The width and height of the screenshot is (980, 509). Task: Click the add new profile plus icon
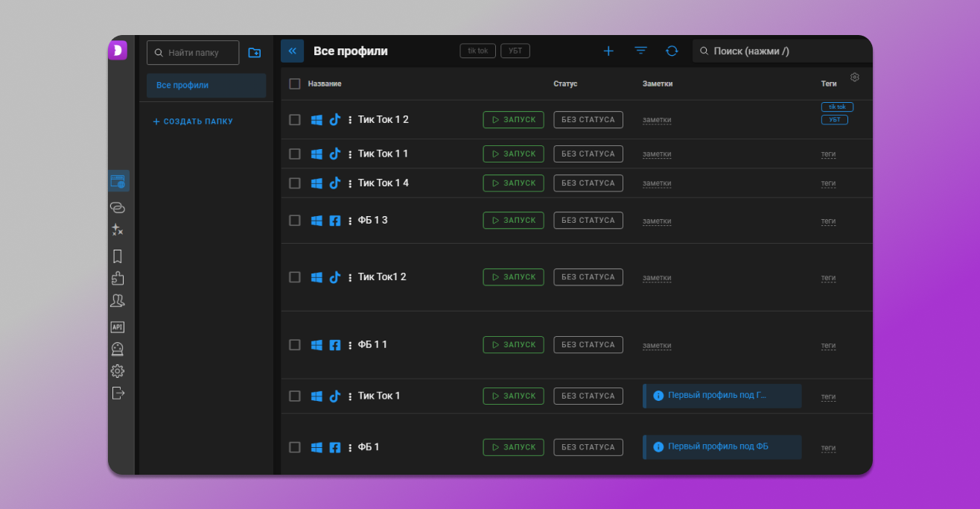click(x=608, y=51)
